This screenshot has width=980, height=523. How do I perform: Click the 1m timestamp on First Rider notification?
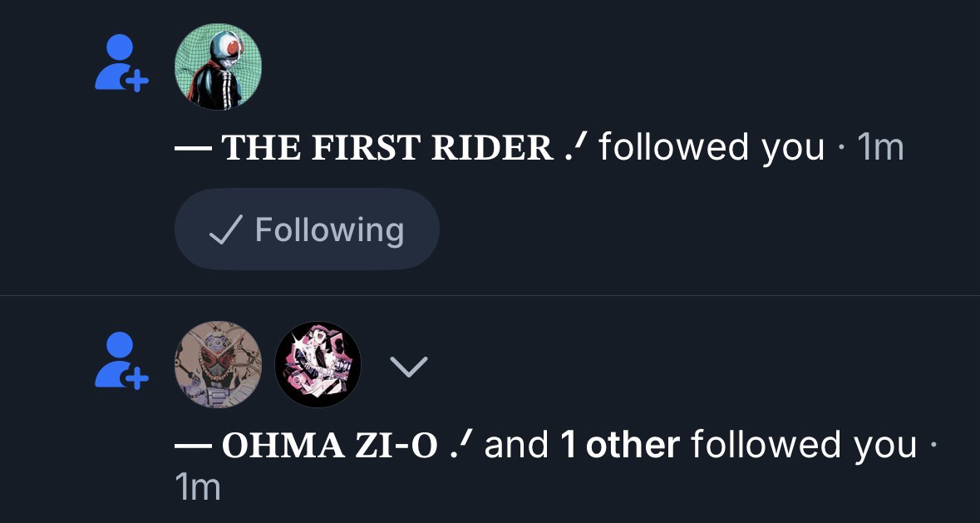tap(879, 148)
